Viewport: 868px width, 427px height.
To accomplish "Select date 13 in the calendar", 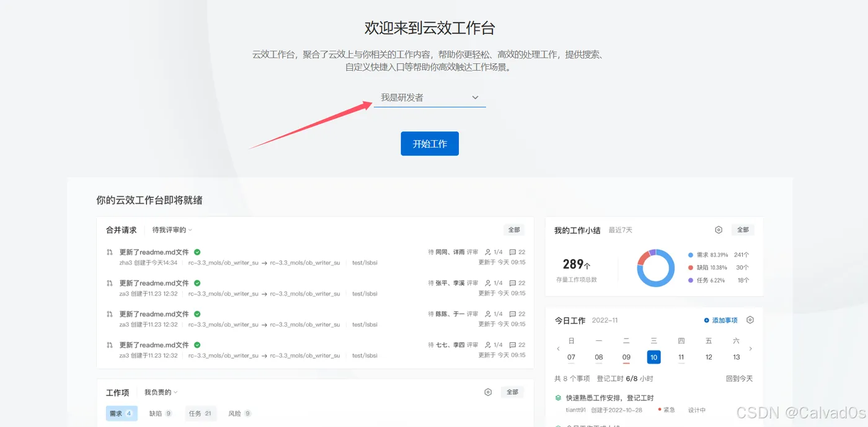I will pos(736,357).
